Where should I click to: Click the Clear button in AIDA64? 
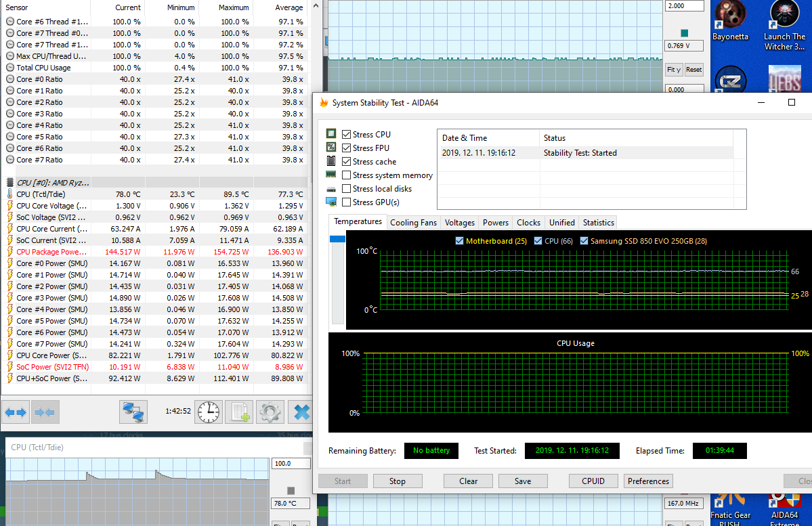468,481
